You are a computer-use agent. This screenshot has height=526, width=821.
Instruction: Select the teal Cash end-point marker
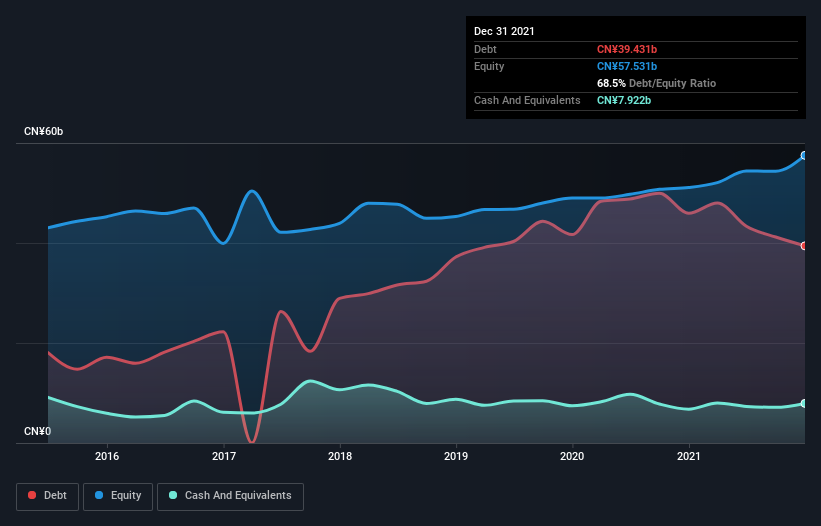click(804, 404)
